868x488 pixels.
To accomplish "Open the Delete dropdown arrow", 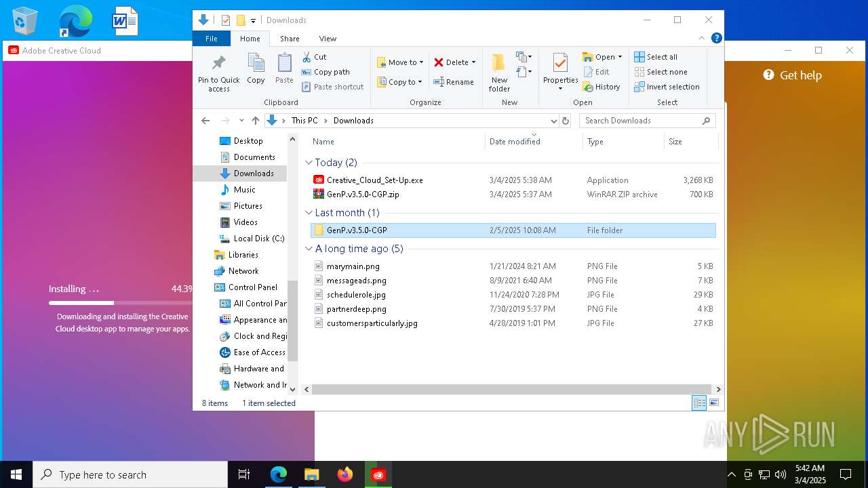I will [473, 62].
